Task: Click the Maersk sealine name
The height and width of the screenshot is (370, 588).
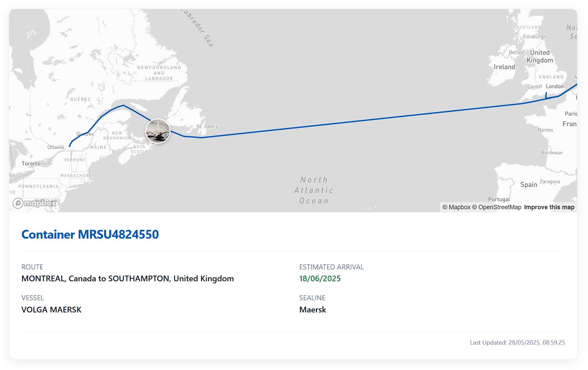Action: 312,309
